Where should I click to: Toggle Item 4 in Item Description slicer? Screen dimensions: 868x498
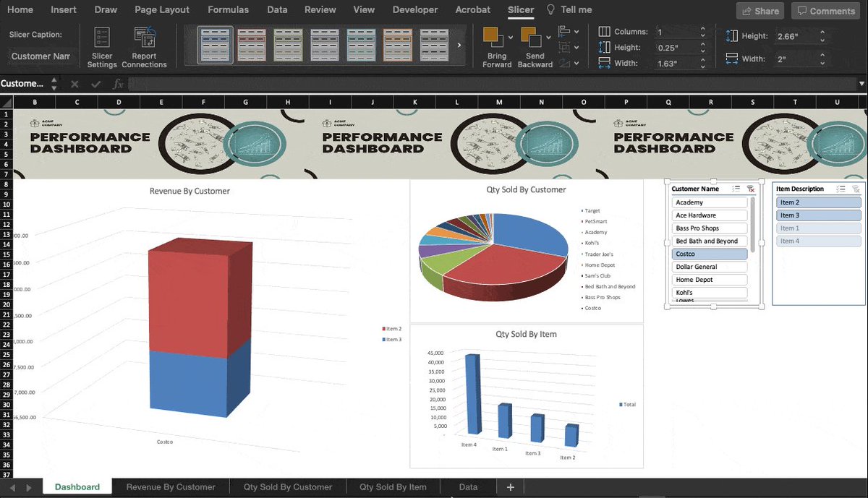[x=819, y=241]
